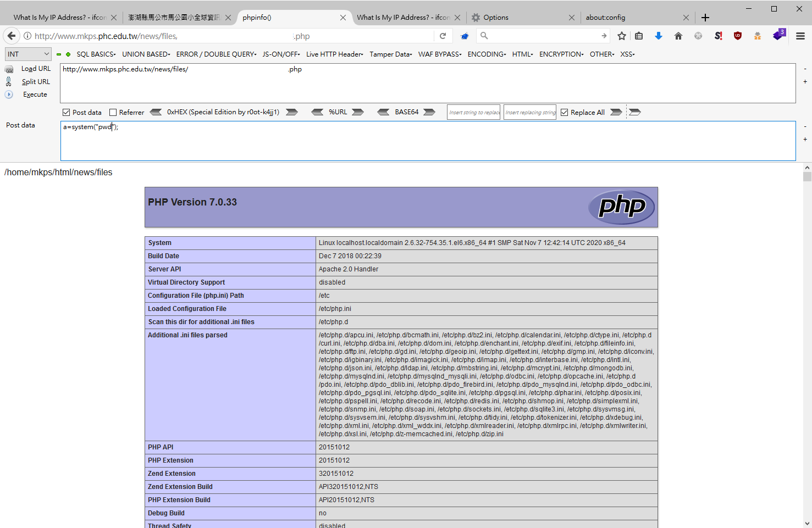Switch to the about:config tab
Screen dimensions: 812x528
[637, 18]
